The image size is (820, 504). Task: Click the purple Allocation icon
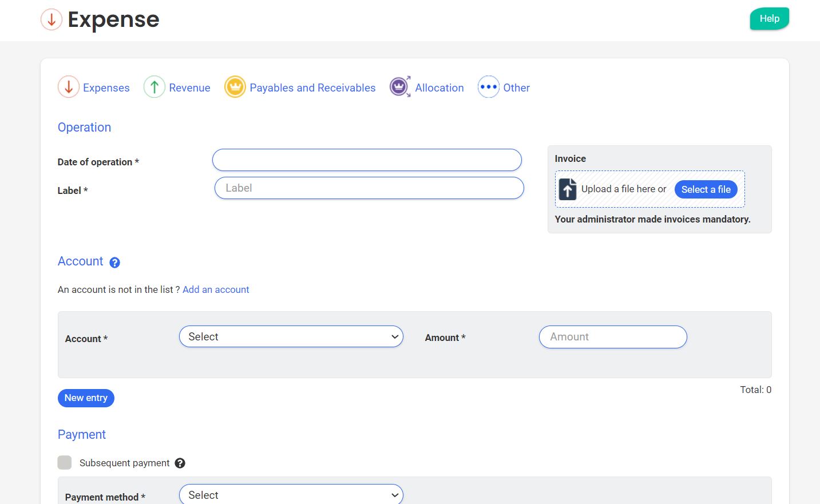pos(399,87)
